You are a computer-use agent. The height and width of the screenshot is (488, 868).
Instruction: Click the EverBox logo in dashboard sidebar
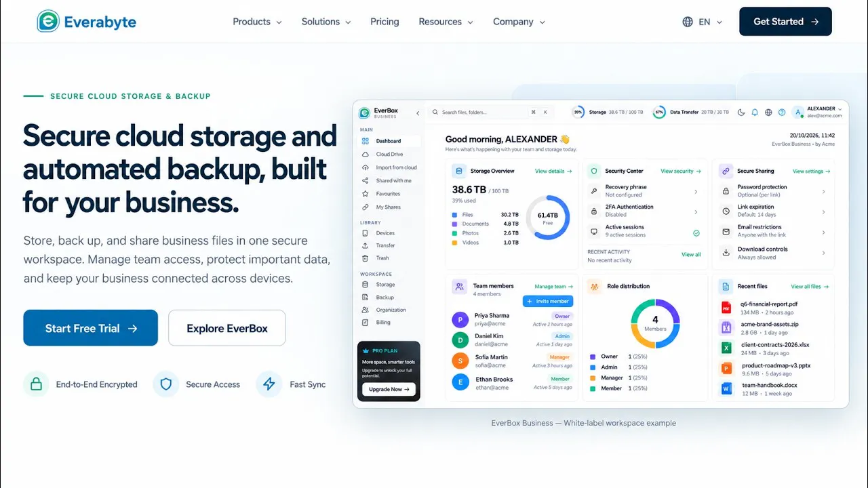point(364,113)
